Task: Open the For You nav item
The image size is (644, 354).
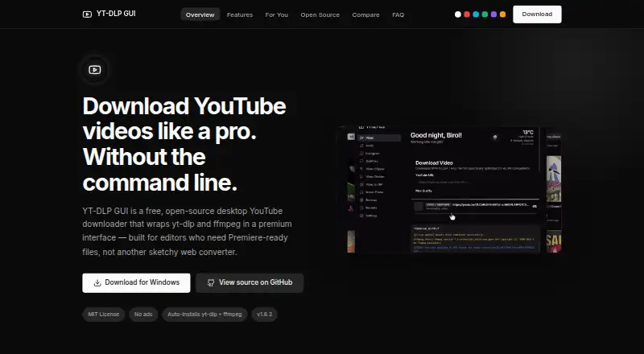Action: pyautogui.click(x=276, y=14)
